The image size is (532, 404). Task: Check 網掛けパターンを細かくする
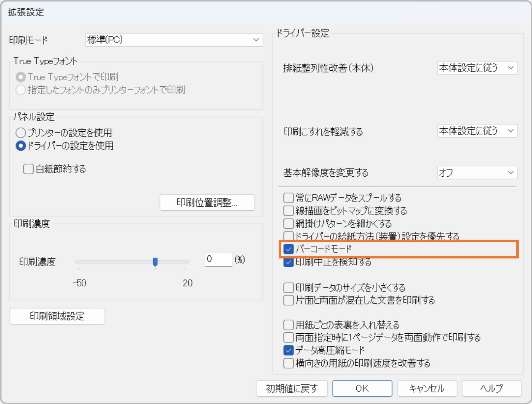click(x=288, y=223)
